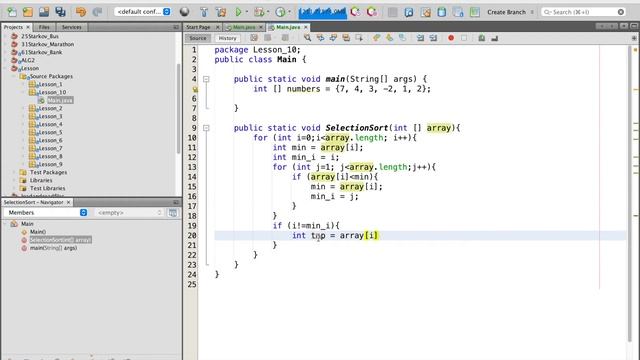Click the Next Bookmark icon
The width and height of the screenshot is (640, 360).
click(390, 38)
